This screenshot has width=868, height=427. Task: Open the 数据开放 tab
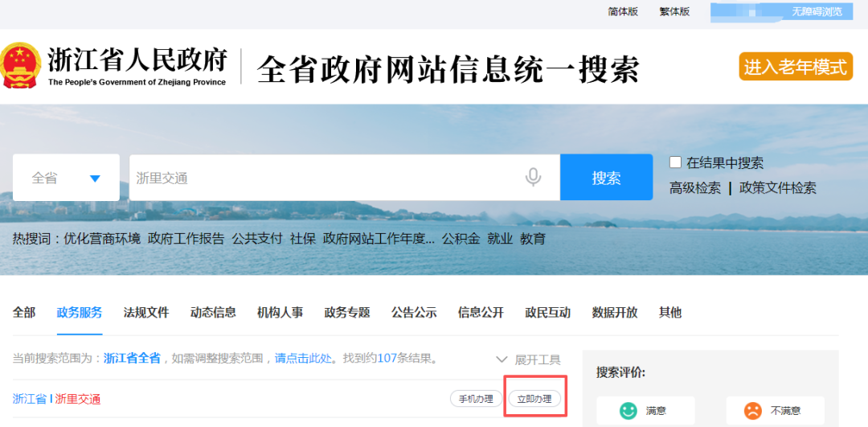[x=615, y=312]
